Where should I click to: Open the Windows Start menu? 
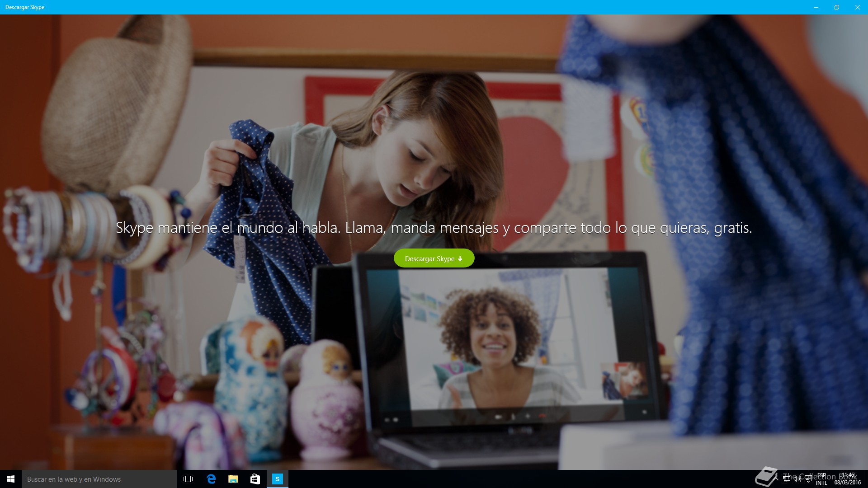coord(11,479)
